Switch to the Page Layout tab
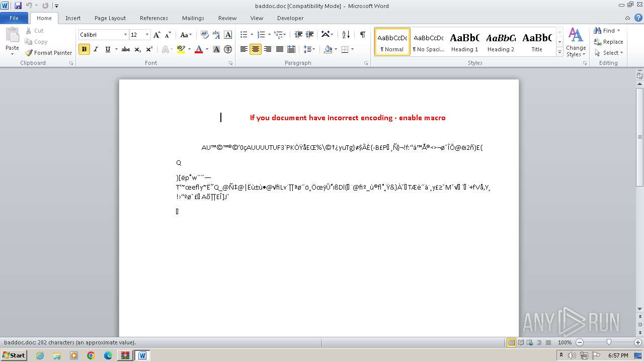This screenshot has height=362, width=644. (x=110, y=18)
